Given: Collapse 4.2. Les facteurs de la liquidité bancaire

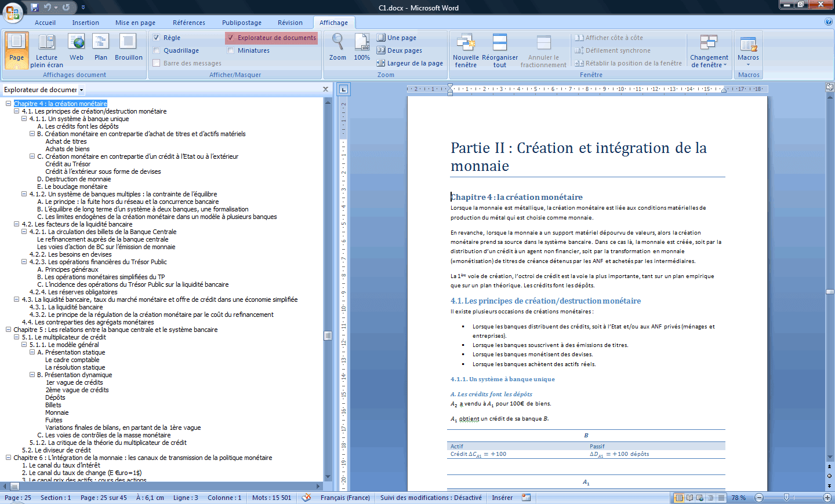Looking at the screenshot, I should click(16, 224).
